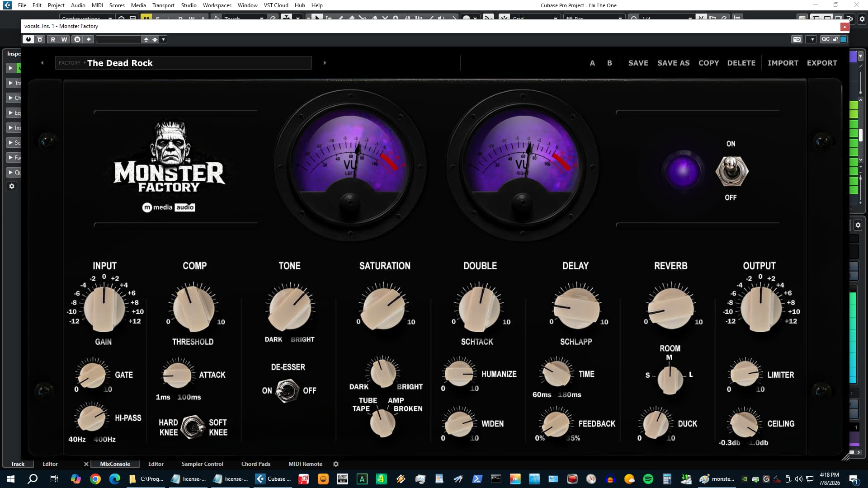868x488 pixels.
Task: Click the COPY preset button
Action: pyautogui.click(x=708, y=63)
